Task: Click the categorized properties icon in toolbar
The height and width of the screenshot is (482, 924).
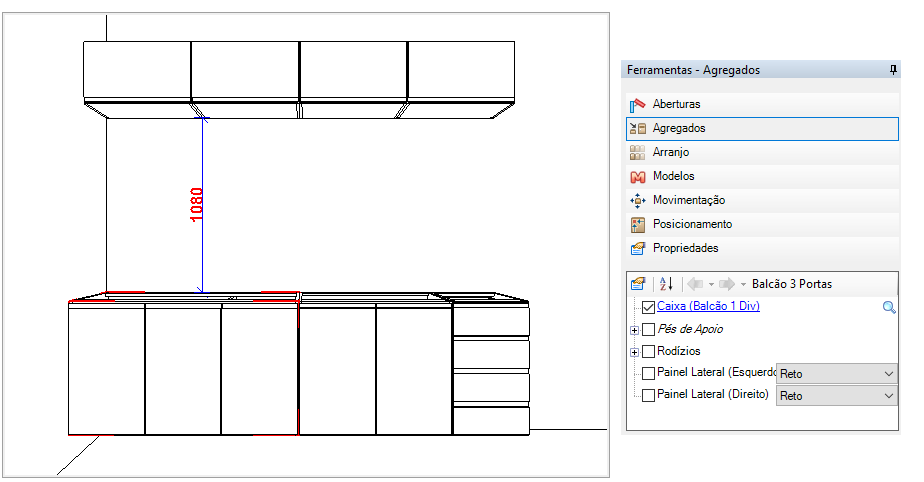Action: tap(638, 284)
